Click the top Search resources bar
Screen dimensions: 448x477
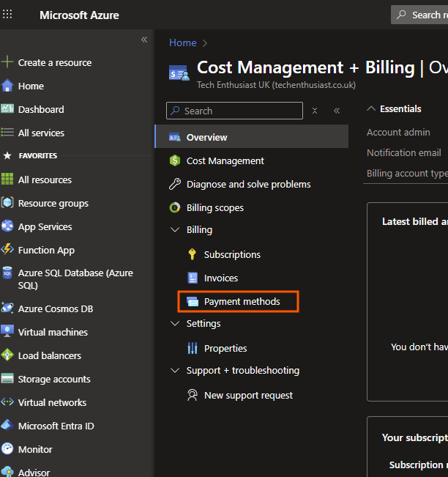coord(419,15)
